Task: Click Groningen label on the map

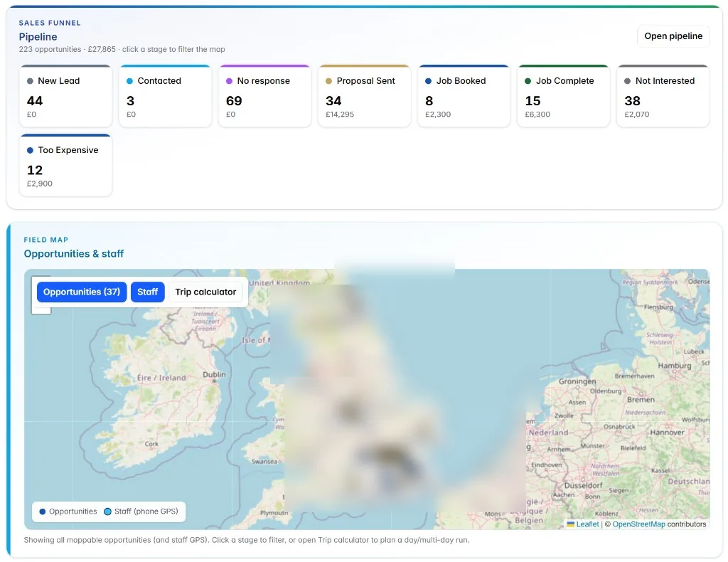Action: coord(577,381)
